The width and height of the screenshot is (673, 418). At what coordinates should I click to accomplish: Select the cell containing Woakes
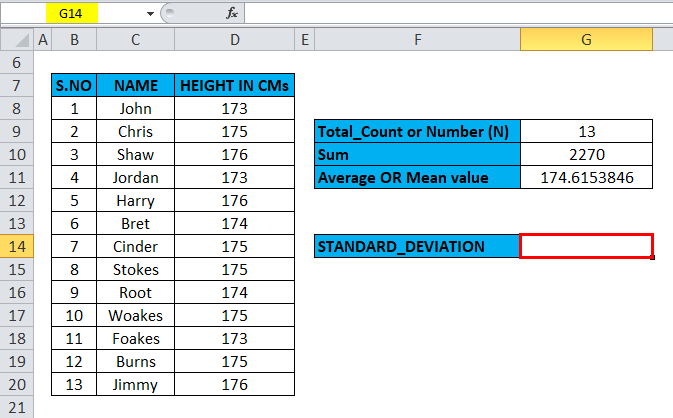pyautogui.click(x=136, y=315)
